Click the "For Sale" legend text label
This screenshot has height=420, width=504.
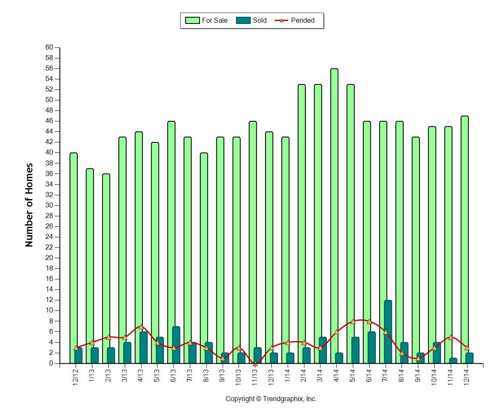pyautogui.click(x=215, y=20)
